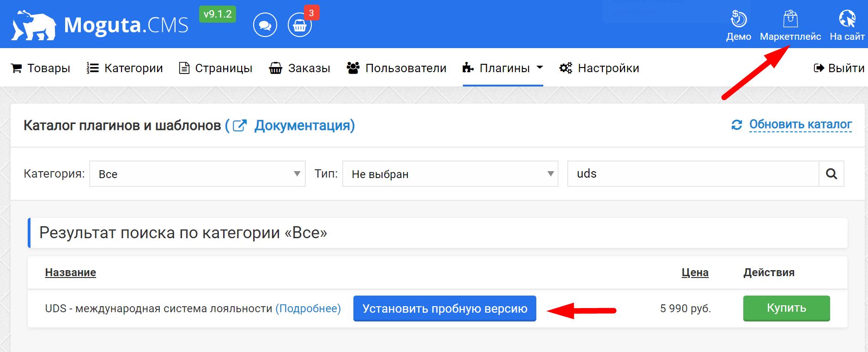Open the Демо mode icon

(x=738, y=26)
